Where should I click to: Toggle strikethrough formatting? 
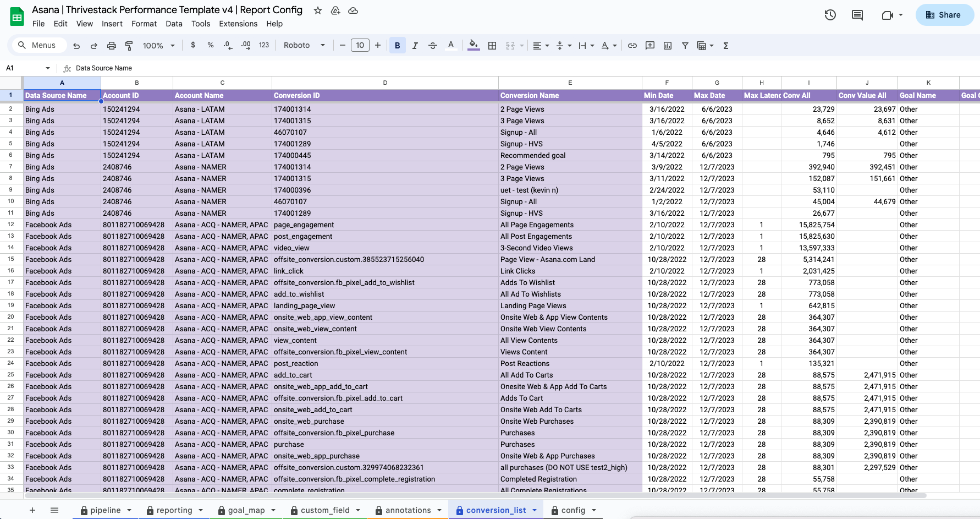433,46
